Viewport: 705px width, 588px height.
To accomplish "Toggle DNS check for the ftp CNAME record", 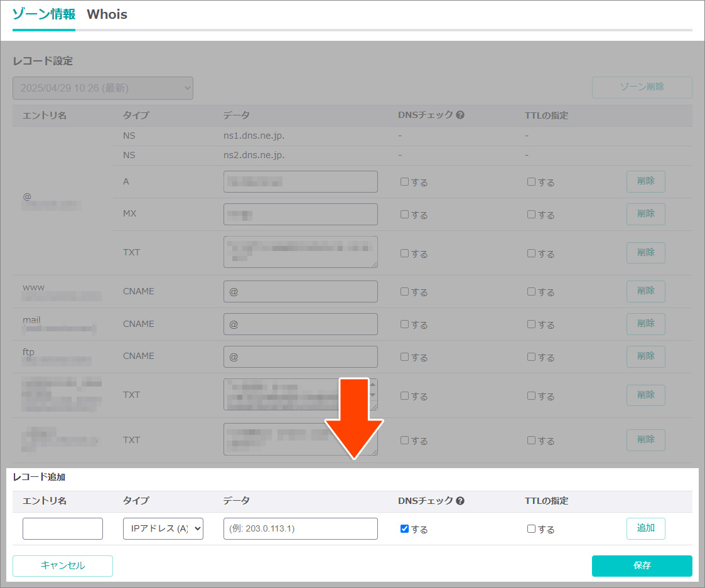I will (x=405, y=357).
